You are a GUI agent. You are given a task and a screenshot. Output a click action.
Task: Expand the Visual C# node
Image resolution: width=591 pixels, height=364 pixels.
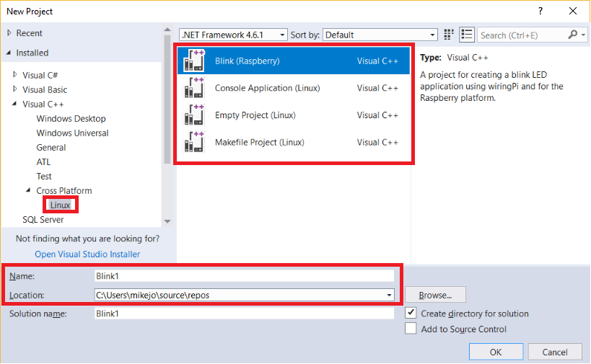pos(15,74)
